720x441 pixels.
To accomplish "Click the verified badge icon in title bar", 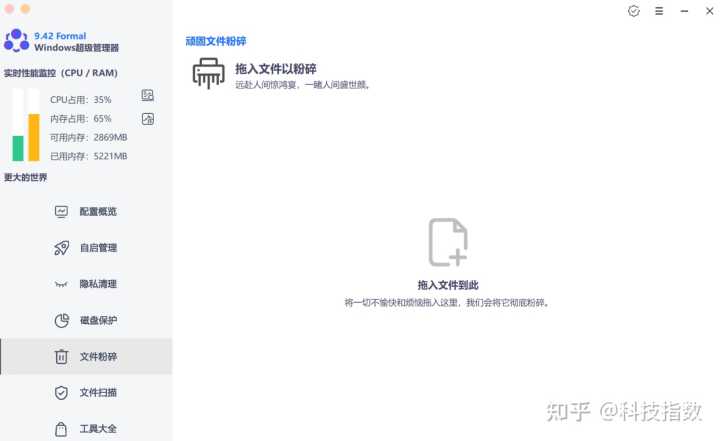I will coord(634,11).
